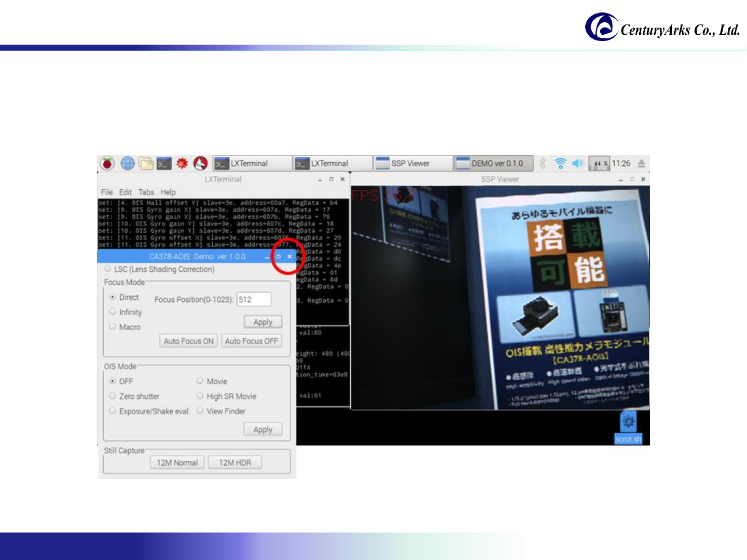Choose the Exposure/Shake eval. OIS mode
This screenshot has width=747, height=560.
[x=113, y=411]
